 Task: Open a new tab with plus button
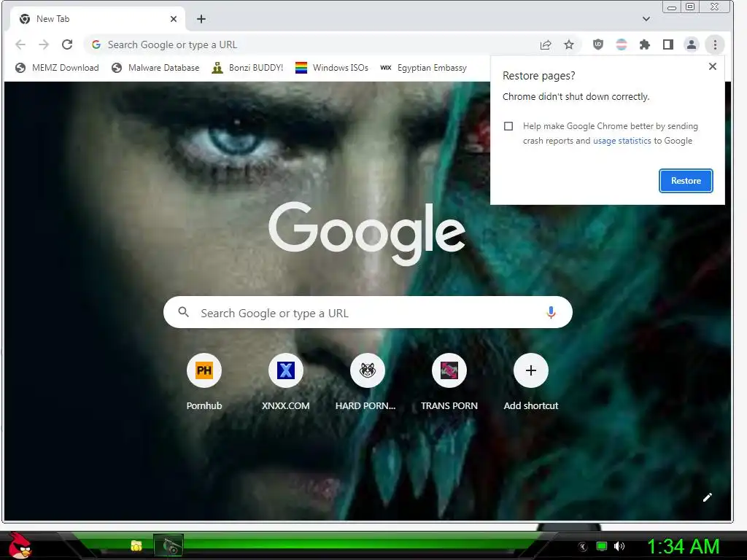tap(201, 19)
